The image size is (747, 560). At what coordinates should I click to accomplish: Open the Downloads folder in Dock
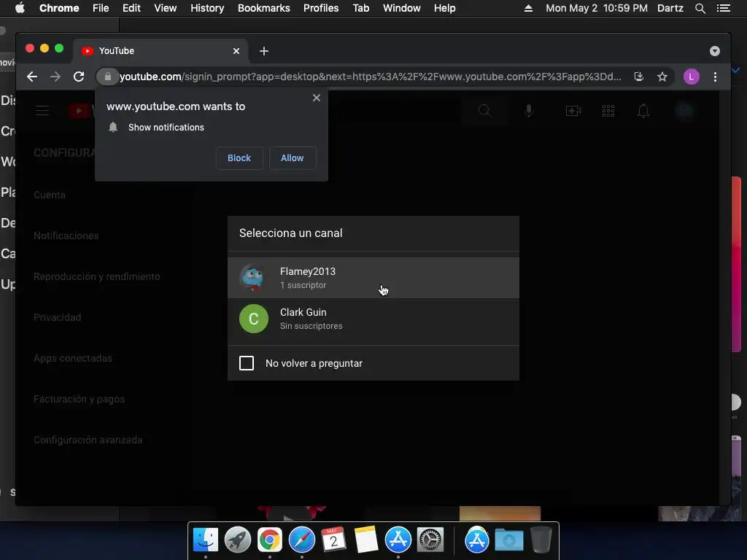[x=508, y=540]
